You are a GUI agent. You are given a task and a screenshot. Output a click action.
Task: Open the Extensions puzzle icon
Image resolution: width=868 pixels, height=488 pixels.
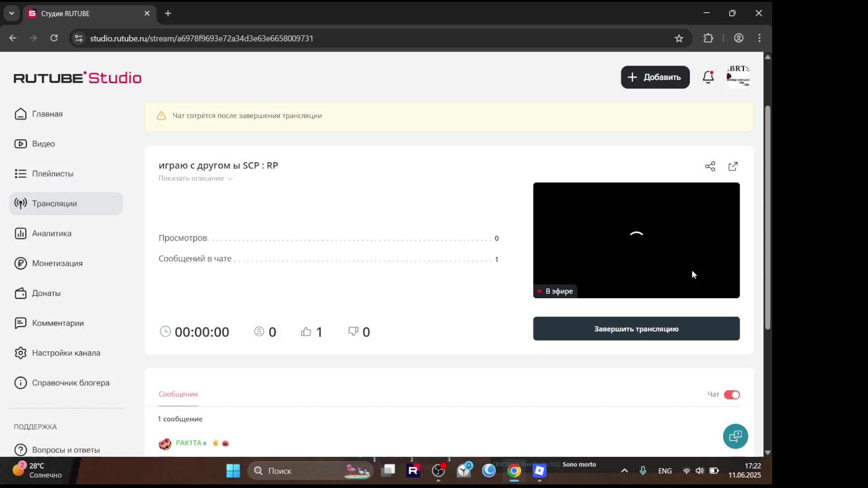(708, 38)
